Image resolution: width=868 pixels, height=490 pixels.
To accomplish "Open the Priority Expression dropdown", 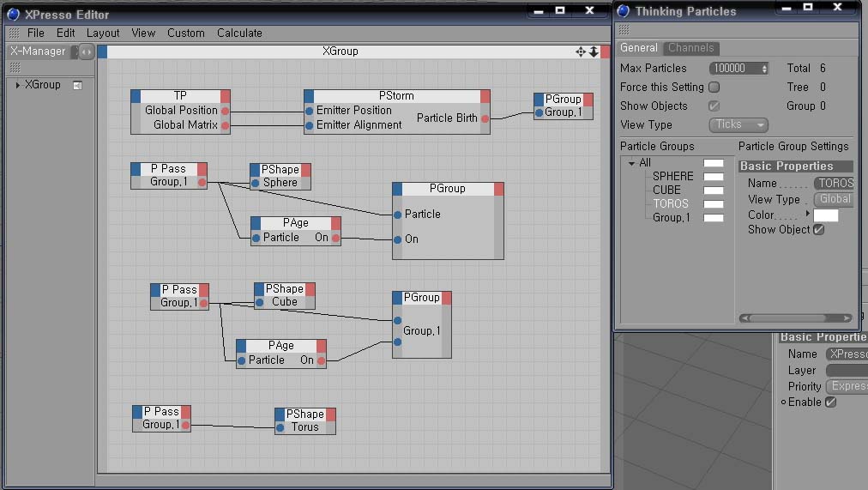I will pyautogui.click(x=847, y=386).
